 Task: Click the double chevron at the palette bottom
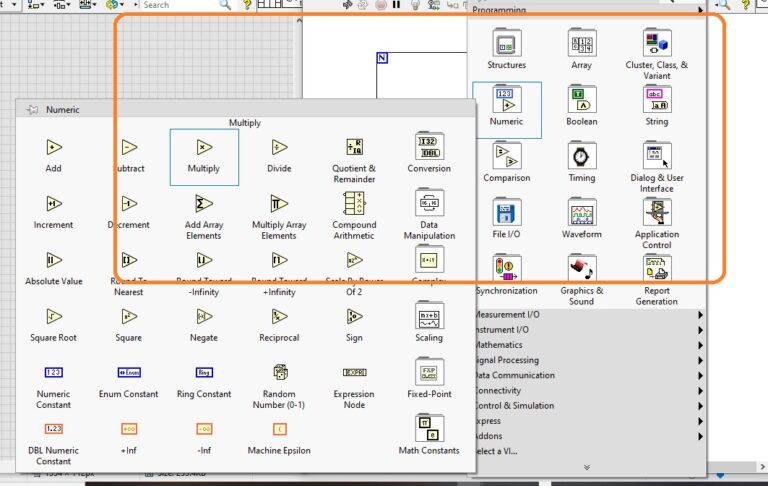[586, 467]
